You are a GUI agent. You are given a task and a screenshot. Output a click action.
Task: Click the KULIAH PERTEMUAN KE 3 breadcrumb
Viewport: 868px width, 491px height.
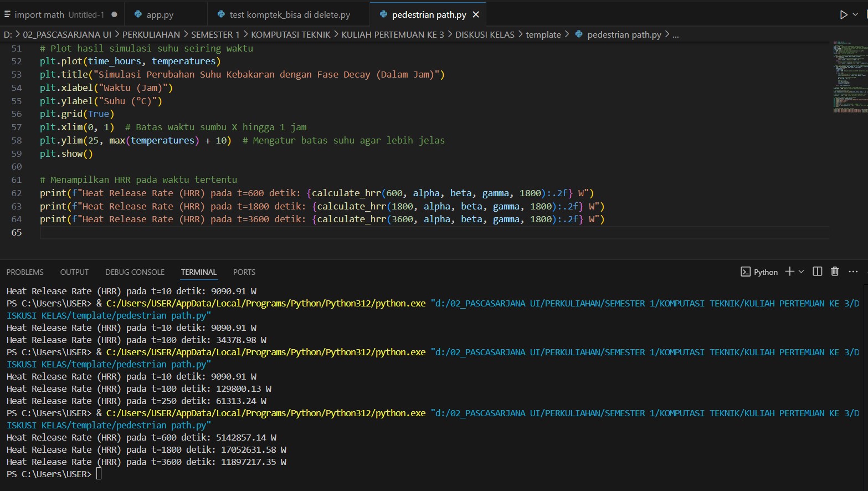pyautogui.click(x=393, y=34)
